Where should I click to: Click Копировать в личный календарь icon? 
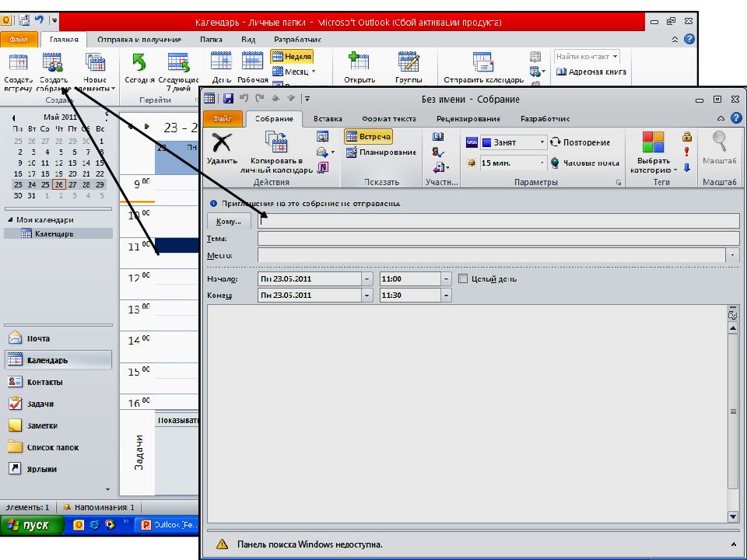[276, 143]
